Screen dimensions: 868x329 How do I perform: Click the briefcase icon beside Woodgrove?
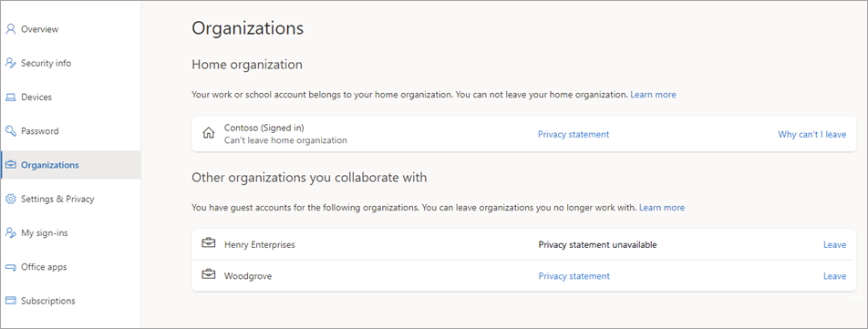click(209, 275)
